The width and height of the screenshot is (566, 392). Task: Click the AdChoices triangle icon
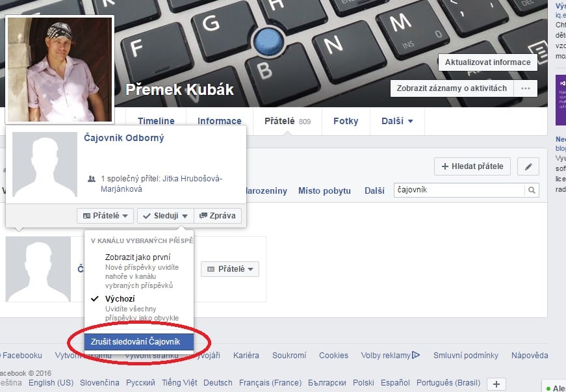click(416, 355)
